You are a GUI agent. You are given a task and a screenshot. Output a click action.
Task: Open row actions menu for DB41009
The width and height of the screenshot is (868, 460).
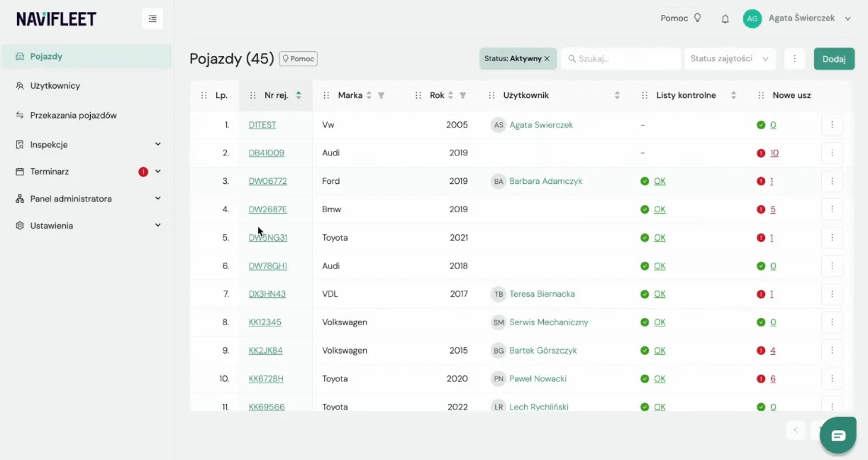[x=832, y=153]
